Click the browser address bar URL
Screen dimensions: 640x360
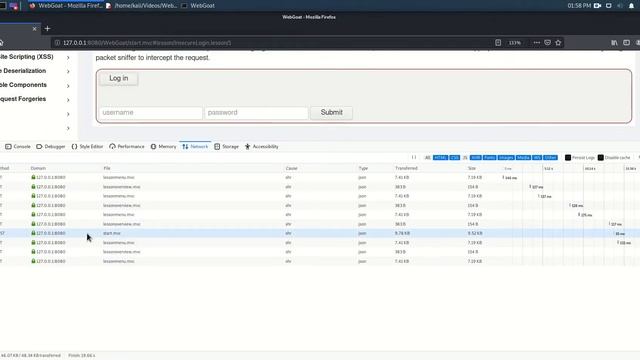pyautogui.click(x=147, y=43)
